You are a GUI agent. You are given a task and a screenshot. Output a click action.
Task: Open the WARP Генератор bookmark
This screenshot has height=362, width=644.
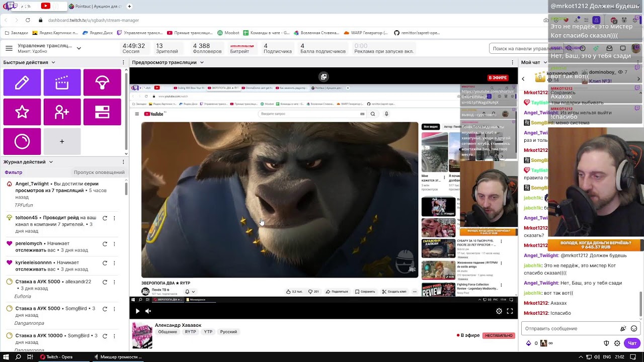[366, 33]
